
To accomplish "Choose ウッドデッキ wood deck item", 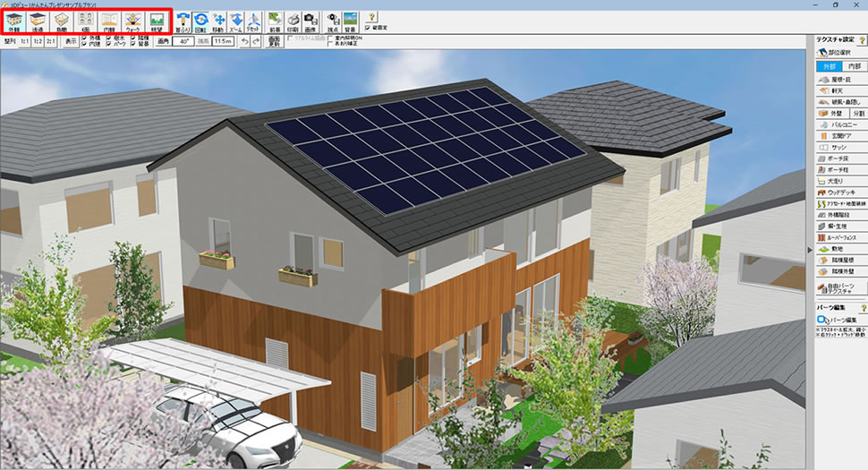I will coord(841,192).
